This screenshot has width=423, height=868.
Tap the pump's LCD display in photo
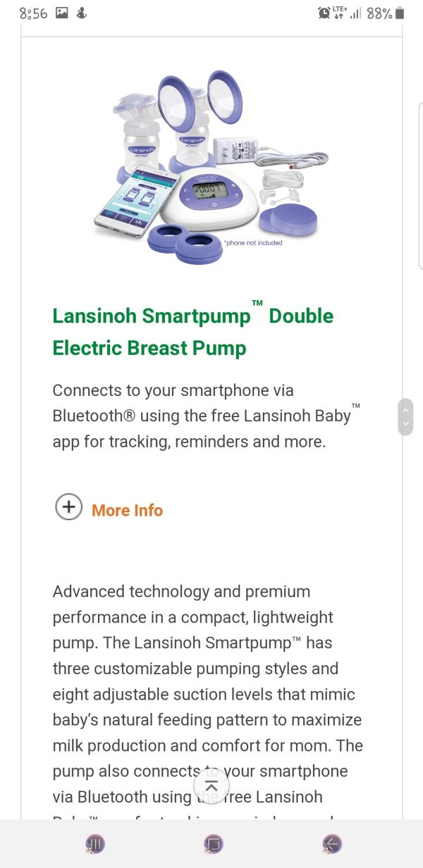(x=209, y=189)
